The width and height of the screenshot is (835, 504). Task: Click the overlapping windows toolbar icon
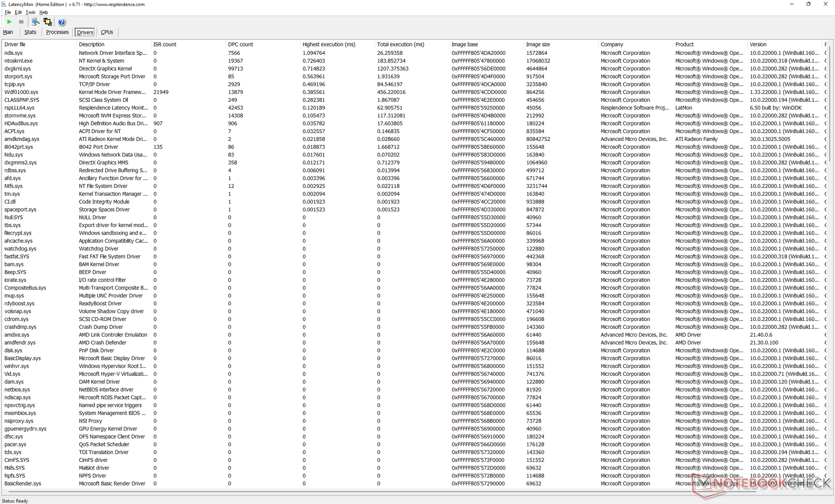(x=47, y=22)
